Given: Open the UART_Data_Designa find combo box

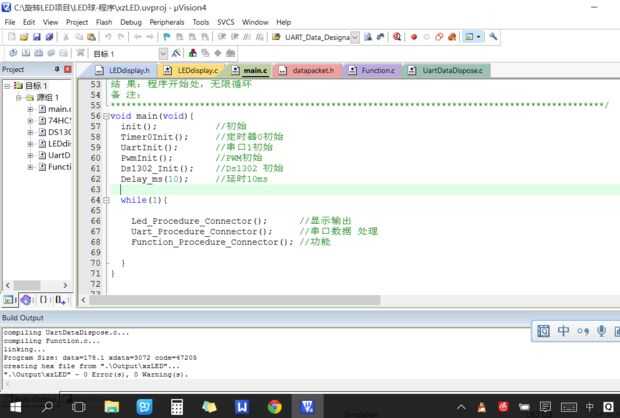Looking at the screenshot, I should tap(355, 37).
